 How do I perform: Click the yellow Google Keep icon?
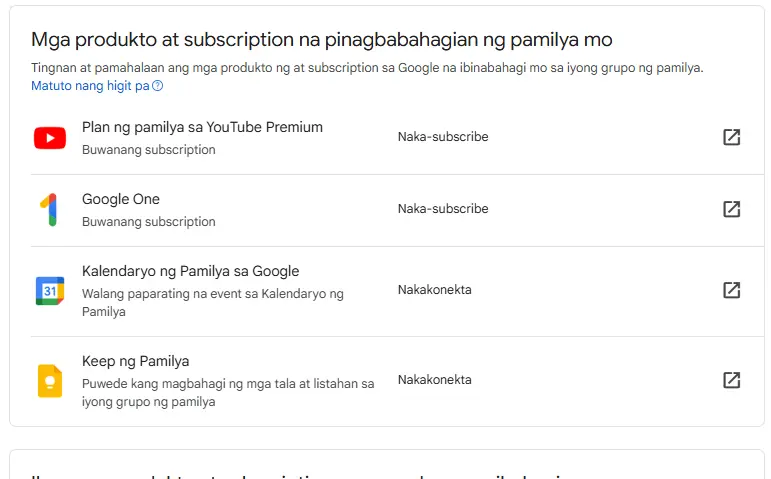click(50, 381)
